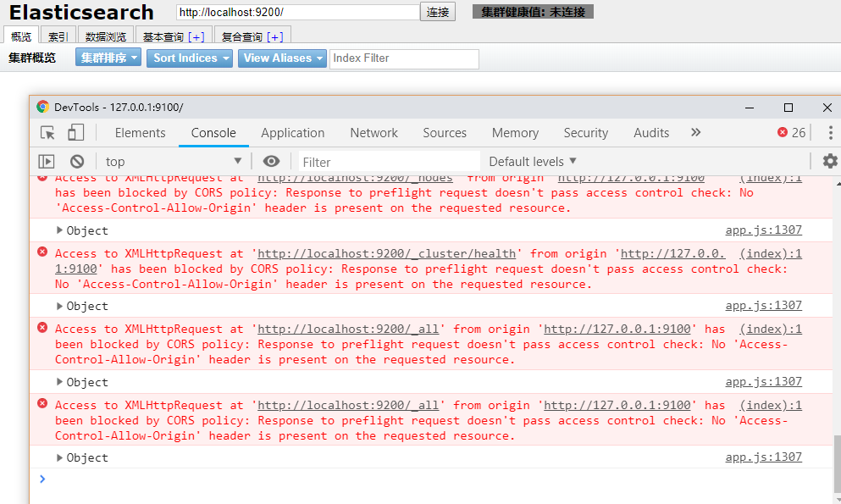
Task: Open the Security tab
Action: (586, 133)
